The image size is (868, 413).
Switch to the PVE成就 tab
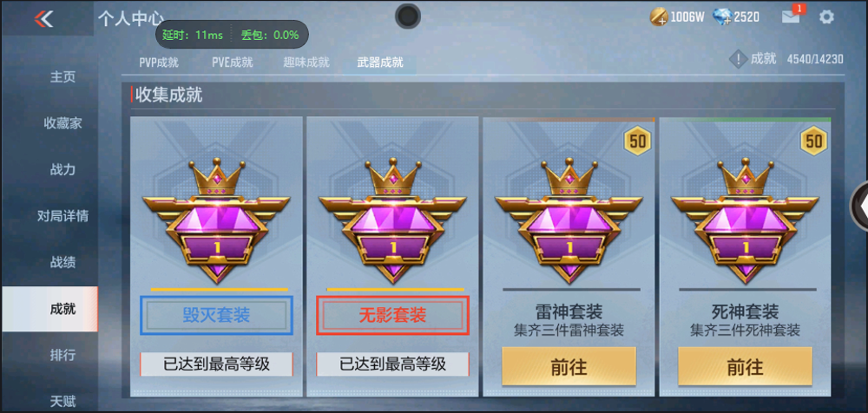[232, 62]
